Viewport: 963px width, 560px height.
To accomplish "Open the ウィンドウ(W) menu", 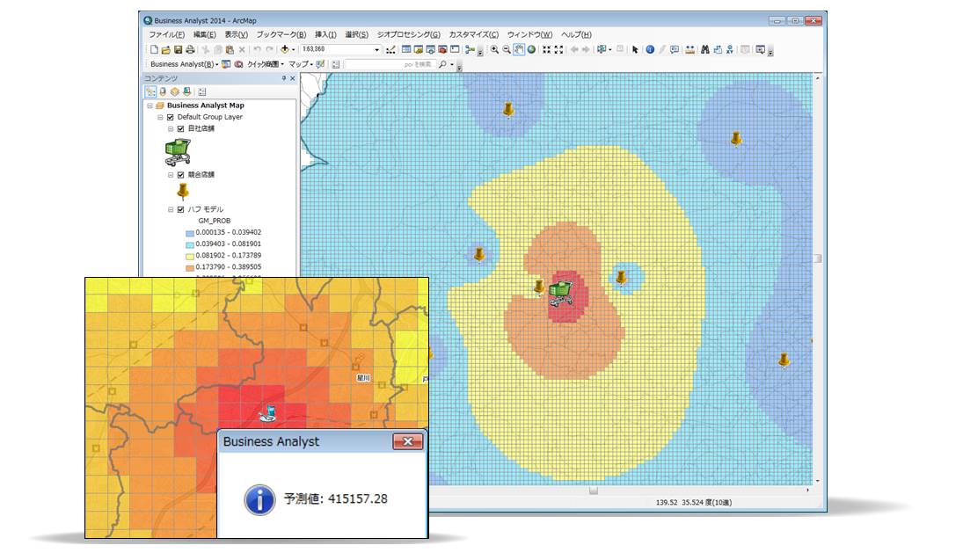I will click(529, 35).
